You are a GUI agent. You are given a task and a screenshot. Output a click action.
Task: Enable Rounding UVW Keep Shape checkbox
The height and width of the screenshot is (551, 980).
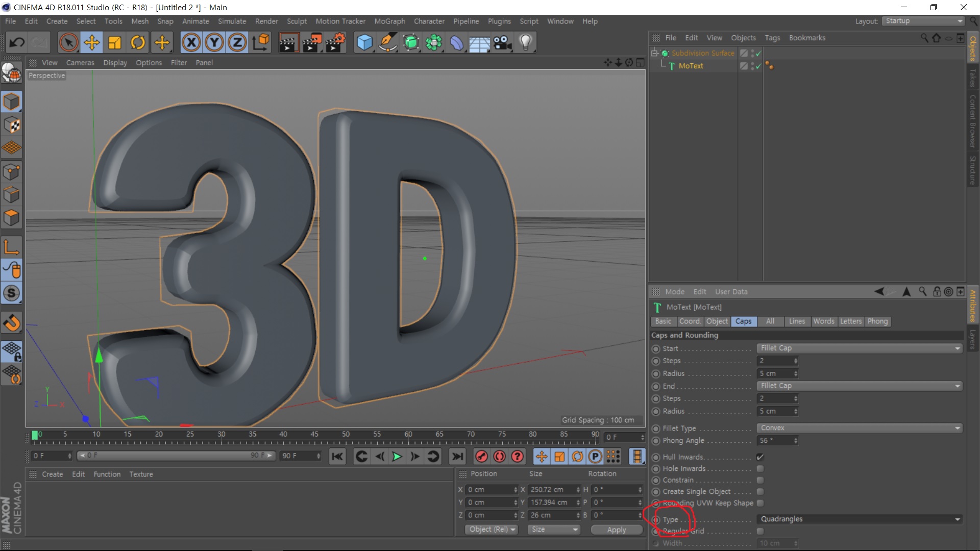click(x=760, y=503)
